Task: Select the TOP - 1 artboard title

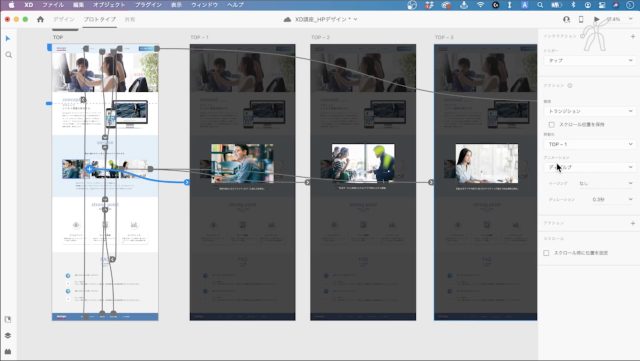Action: click(x=199, y=37)
